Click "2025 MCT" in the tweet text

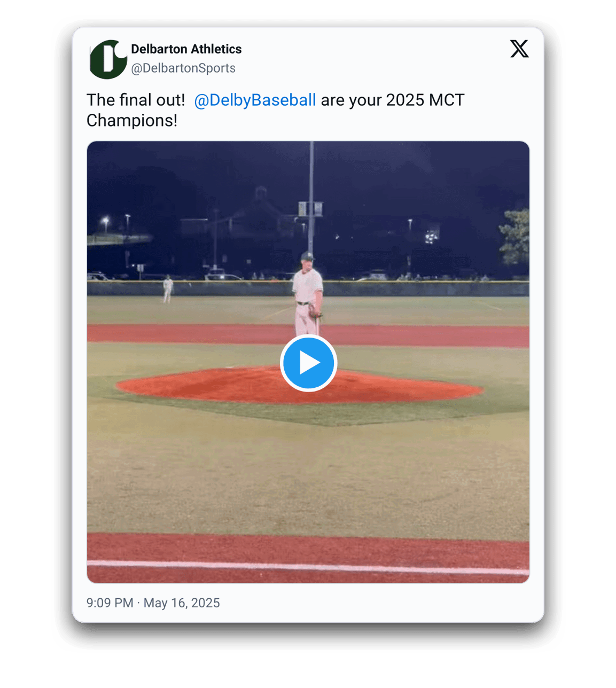point(425,100)
